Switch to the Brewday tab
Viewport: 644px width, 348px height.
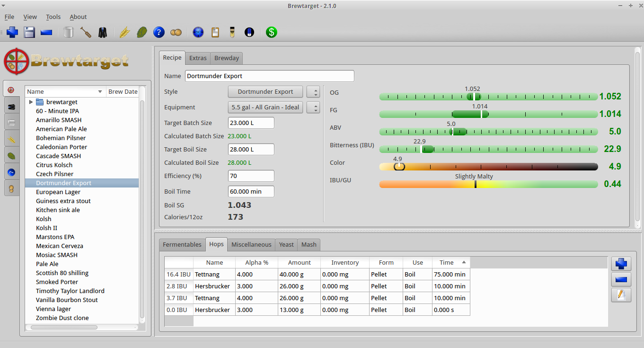click(227, 58)
